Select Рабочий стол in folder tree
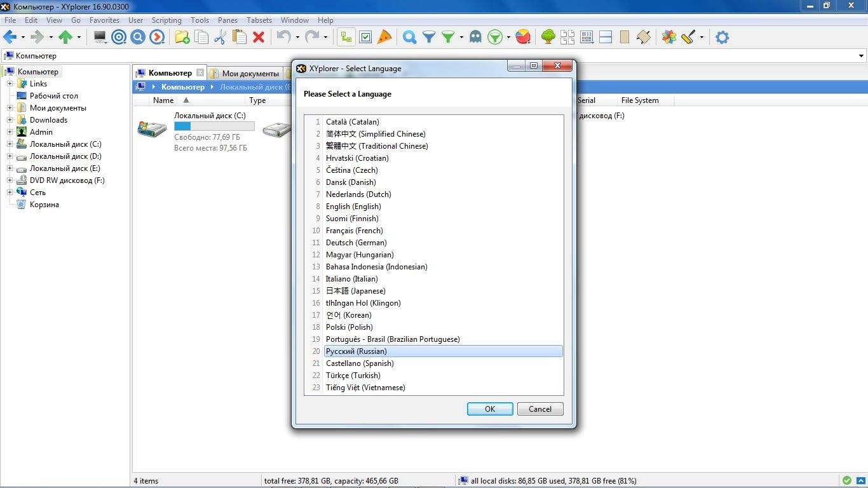Viewport: 868px width, 488px height. click(53, 96)
